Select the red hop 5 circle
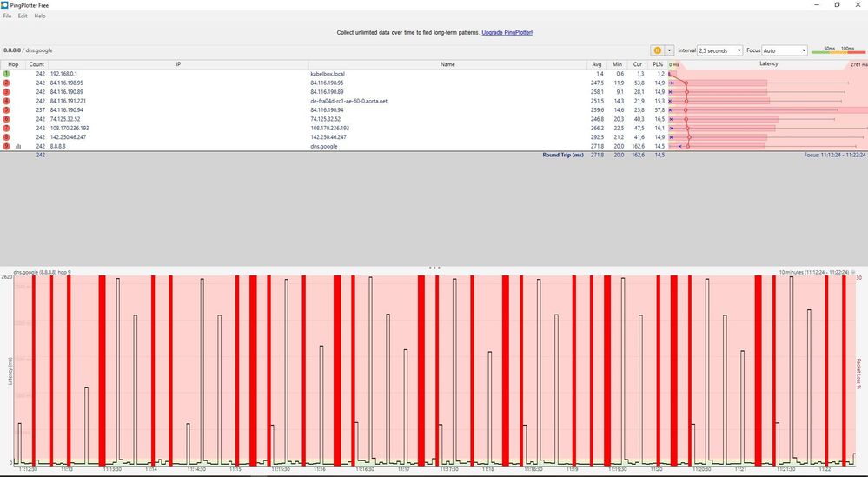Screen dimensions: 868x477 [x=6, y=110]
